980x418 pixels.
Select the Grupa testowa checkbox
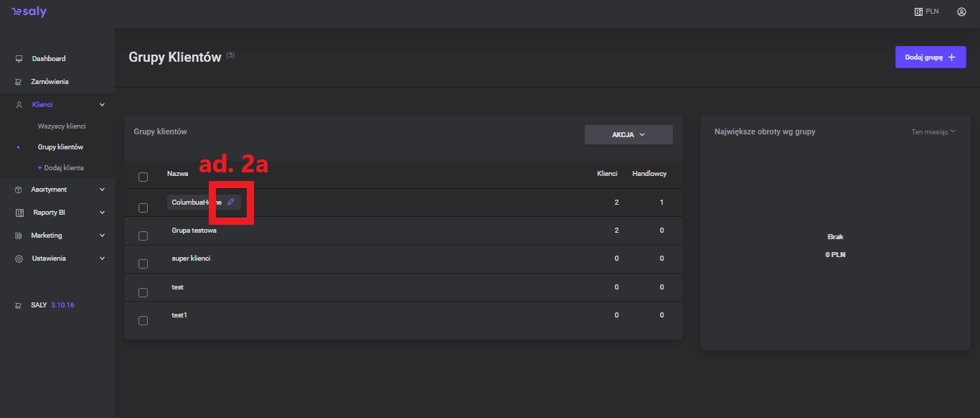143,236
